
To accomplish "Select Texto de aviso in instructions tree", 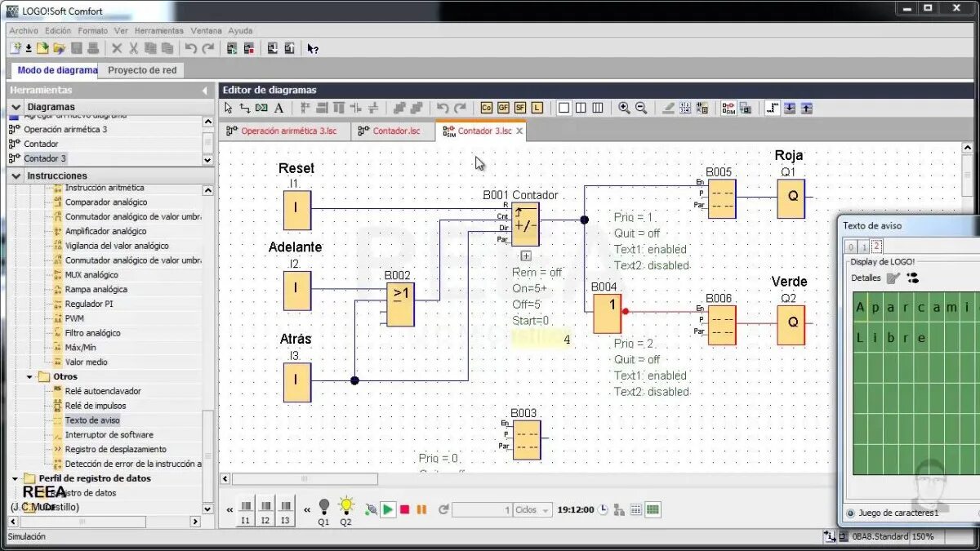I will (92, 420).
